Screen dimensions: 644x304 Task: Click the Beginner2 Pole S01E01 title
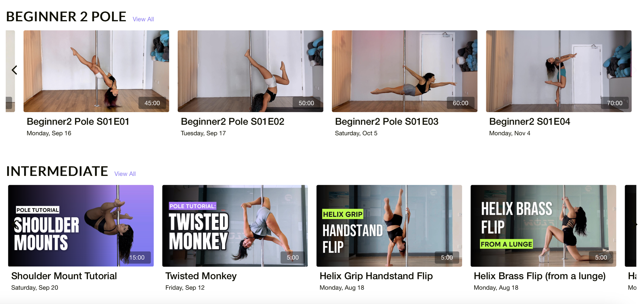coord(78,122)
